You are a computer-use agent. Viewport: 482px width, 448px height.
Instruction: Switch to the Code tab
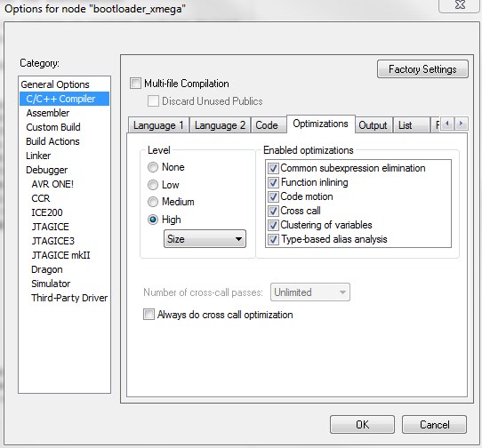tap(267, 125)
